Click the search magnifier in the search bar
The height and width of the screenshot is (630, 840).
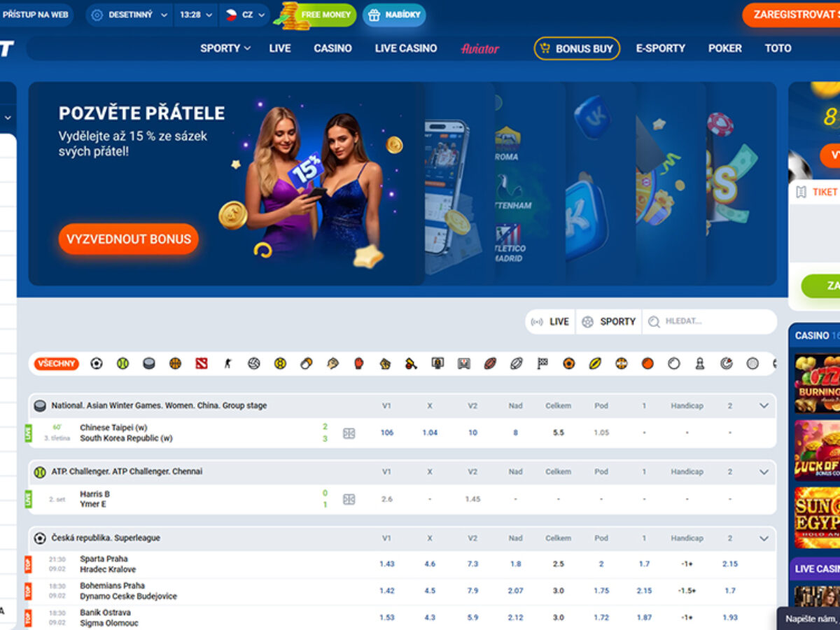(654, 321)
